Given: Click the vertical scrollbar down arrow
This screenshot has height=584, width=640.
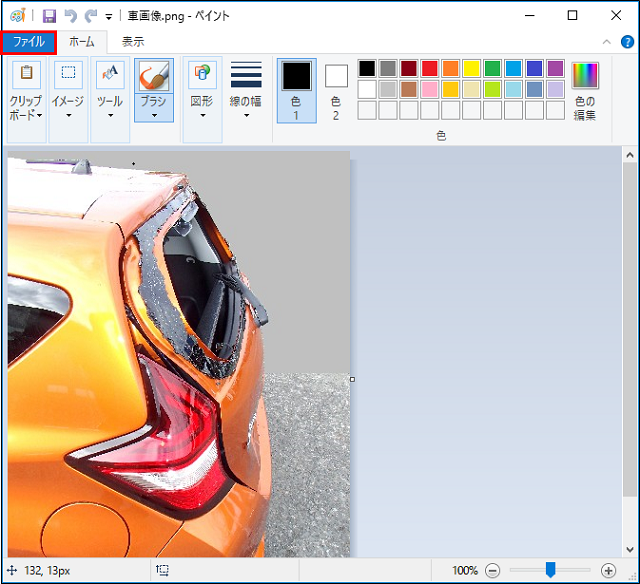Looking at the screenshot, I should click(630, 550).
